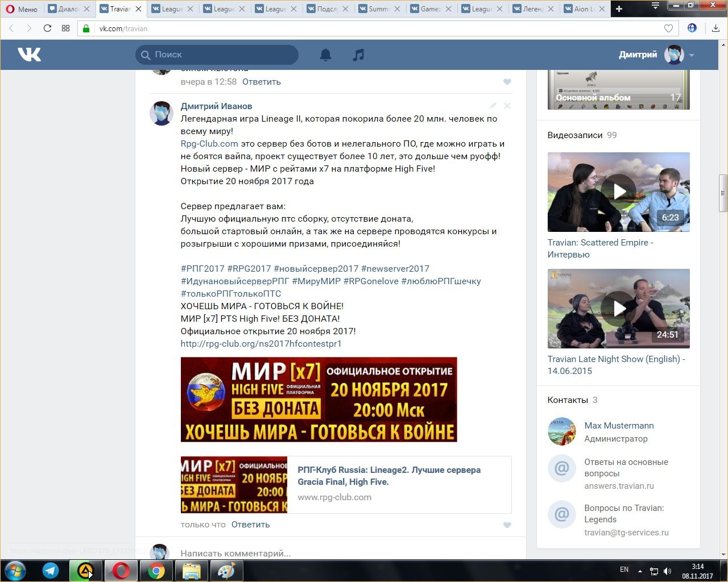
Task: Like the comment posted at 12:58
Action: coord(507,82)
